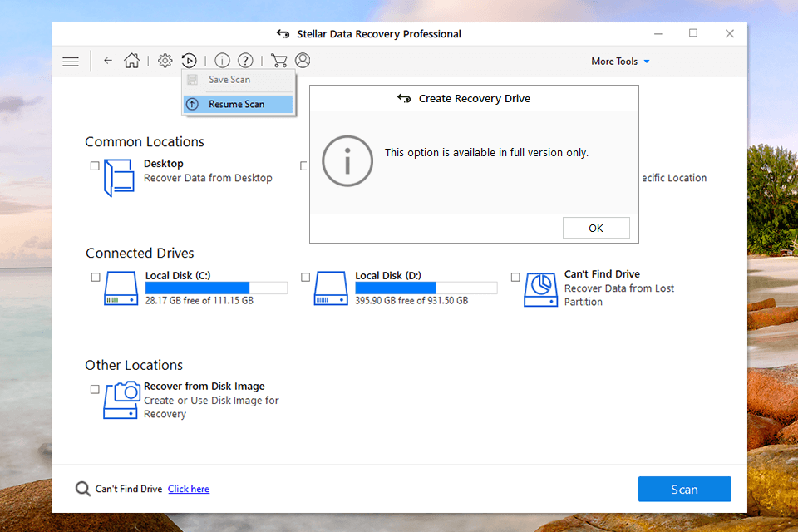Follow the 'Click here' link
Screen dimensions: 798x532
pos(189,489)
